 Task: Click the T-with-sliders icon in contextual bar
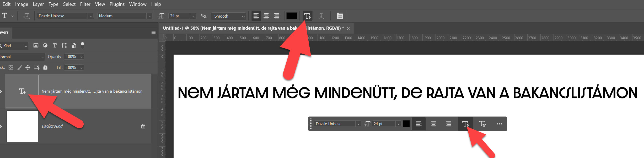pos(482,124)
